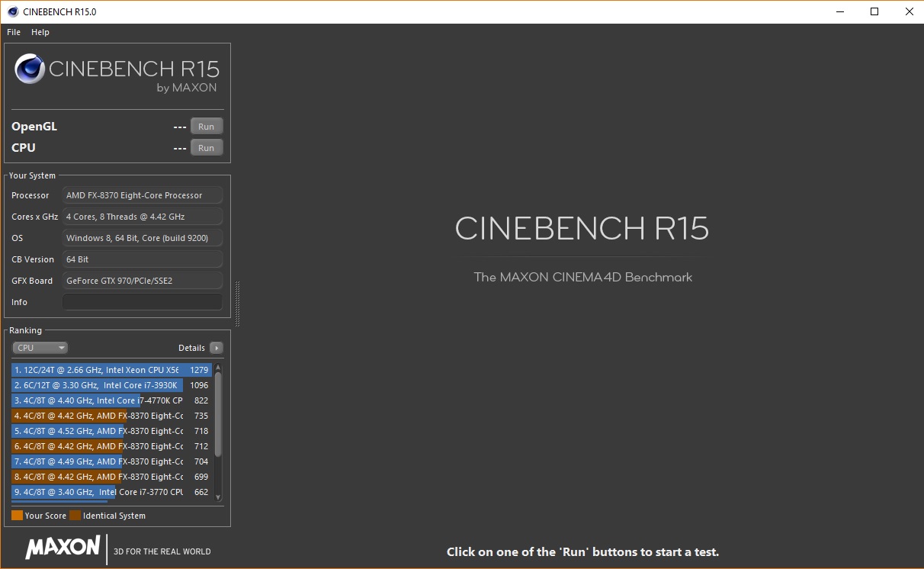Select the FX-8370 4.49 GHz entry scoring 704
Viewport: 924px width, 569px height.
[111, 461]
